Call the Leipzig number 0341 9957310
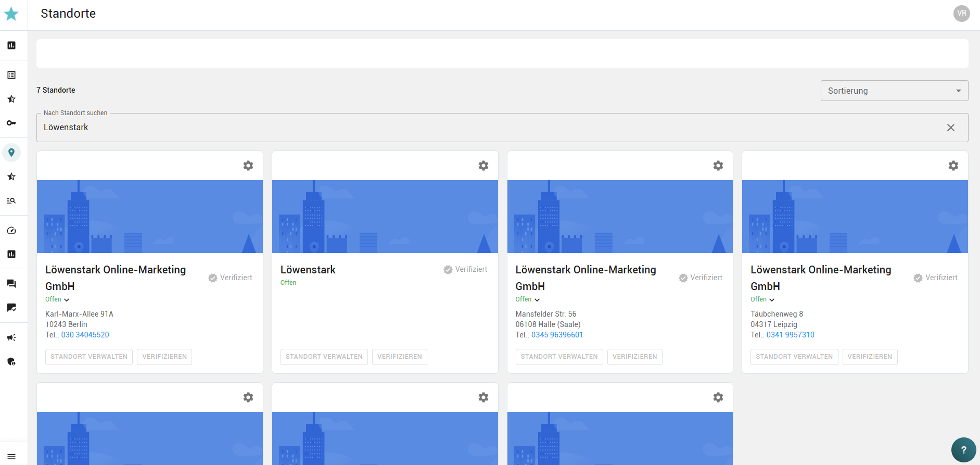This screenshot has width=980, height=465. pos(791,335)
